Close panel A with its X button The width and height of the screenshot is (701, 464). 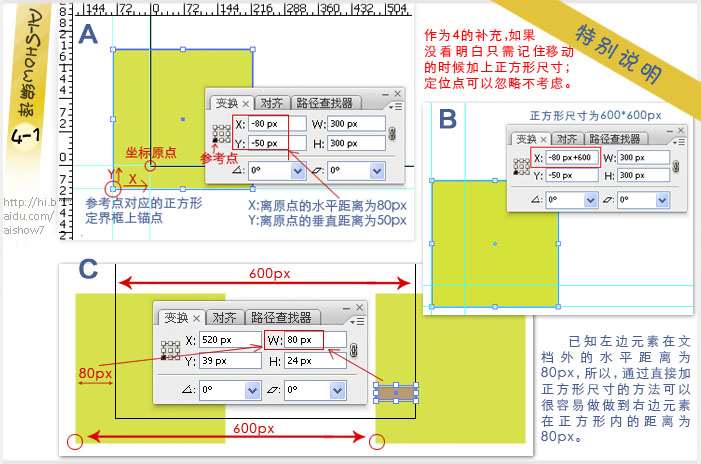coord(397,94)
